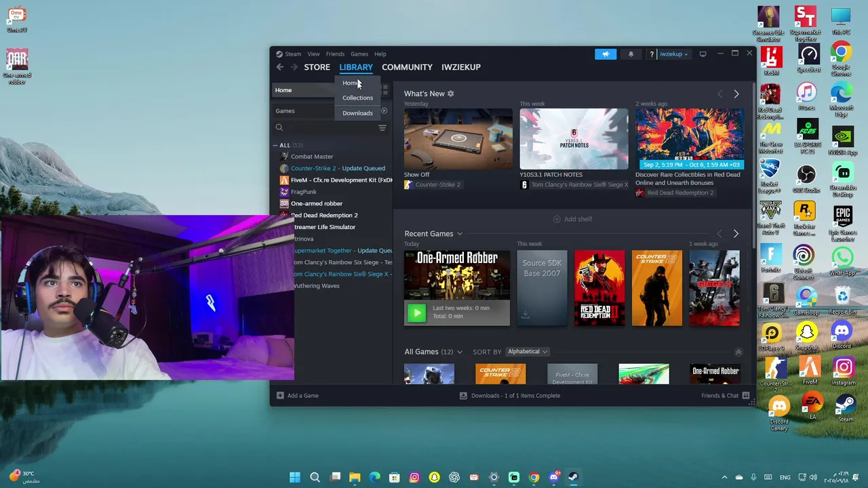Open Streamlabs Desktop shortcut
The width and height of the screenshot is (868, 488).
[842, 178]
